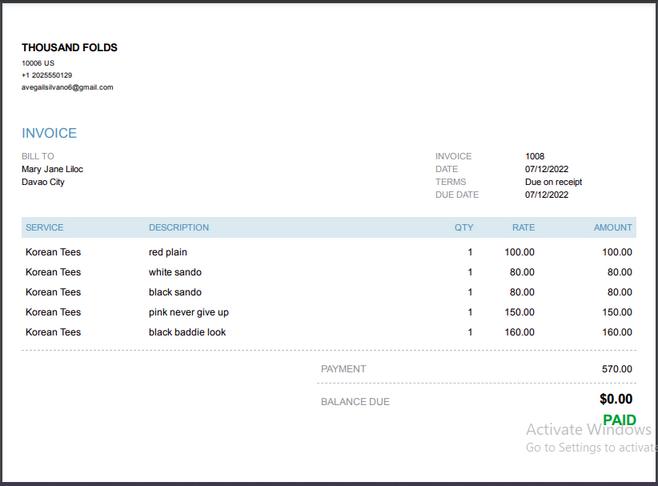Click the $0.00 balance due total
This screenshot has height=486, width=658.
(615, 400)
